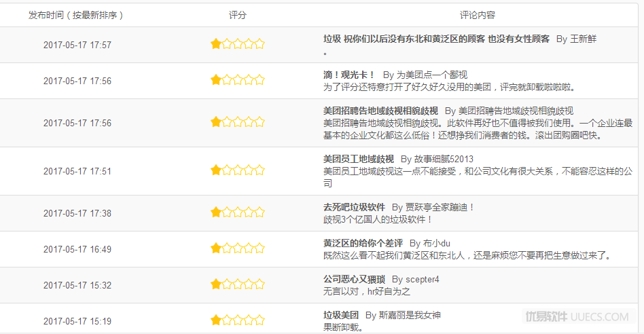644x334 pixels.
Task: Click comment beginning 美团员工地域歧视这一点不能接受
Action: [389, 171]
